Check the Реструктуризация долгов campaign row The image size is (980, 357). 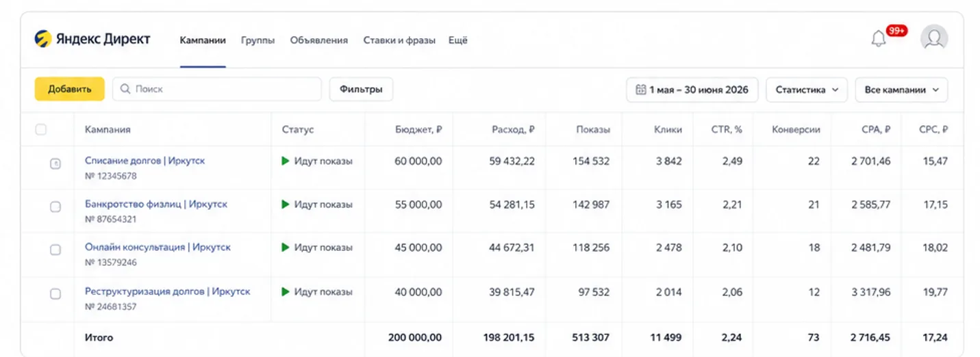[55, 293]
